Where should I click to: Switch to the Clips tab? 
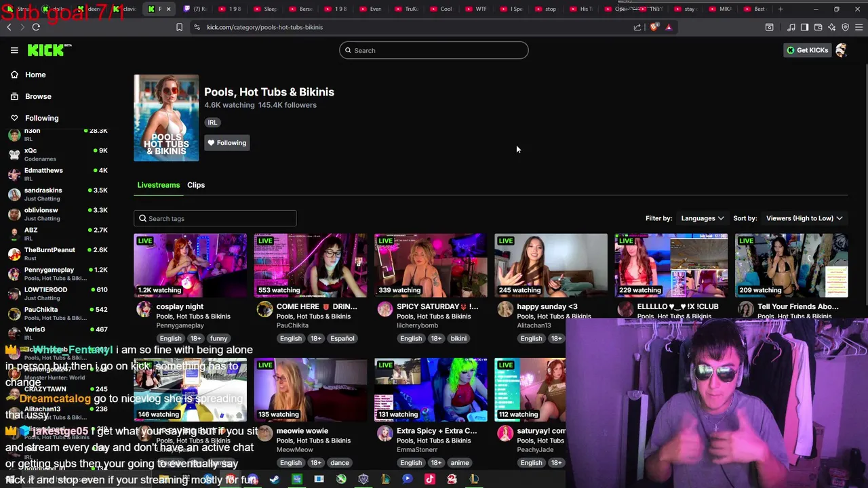tap(196, 185)
